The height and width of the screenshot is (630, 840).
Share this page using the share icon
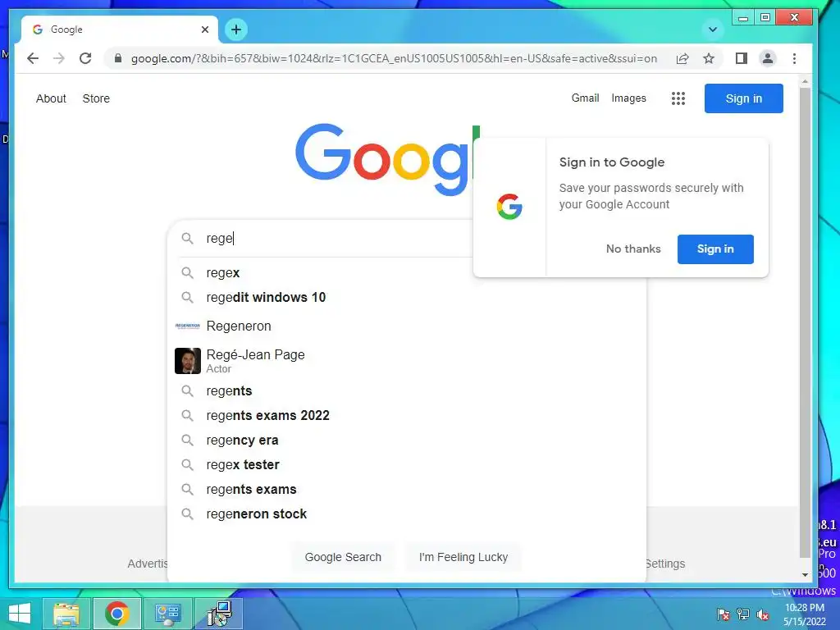[682, 58]
